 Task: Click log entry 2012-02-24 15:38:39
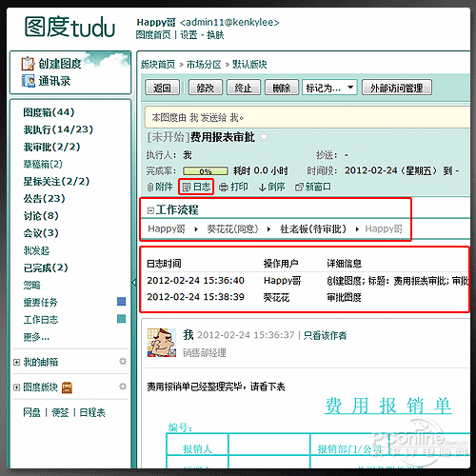195,297
